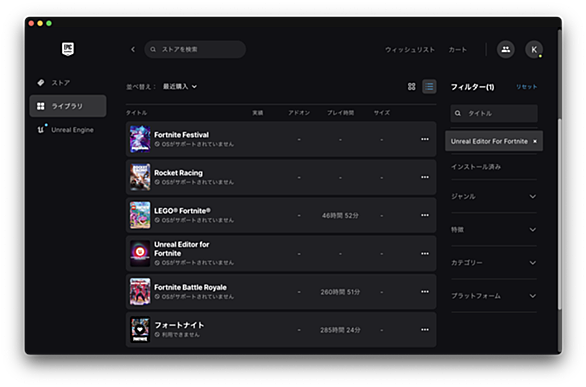Click the 46時間 52分 playtime value
The width and height of the screenshot is (586, 387).
tap(340, 216)
